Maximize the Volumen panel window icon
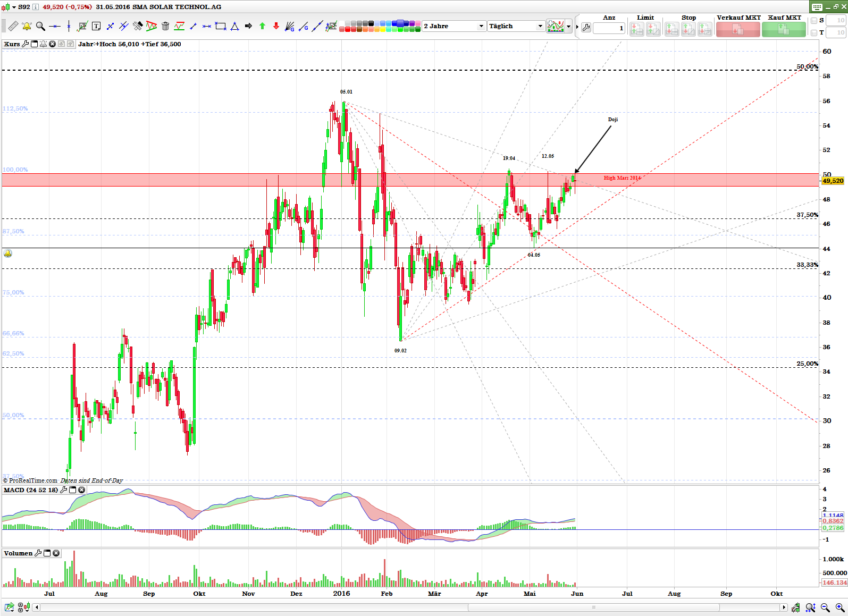The image size is (848, 616). (x=47, y=553)
